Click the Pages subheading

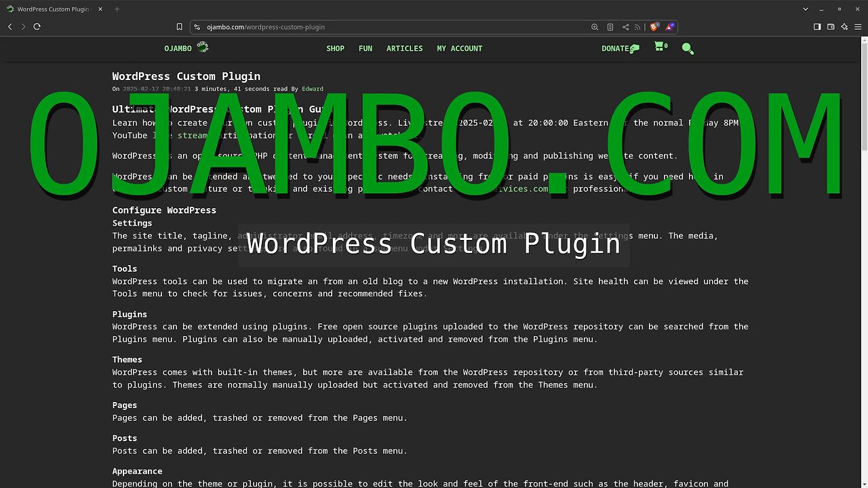click(x=125, y=405)
